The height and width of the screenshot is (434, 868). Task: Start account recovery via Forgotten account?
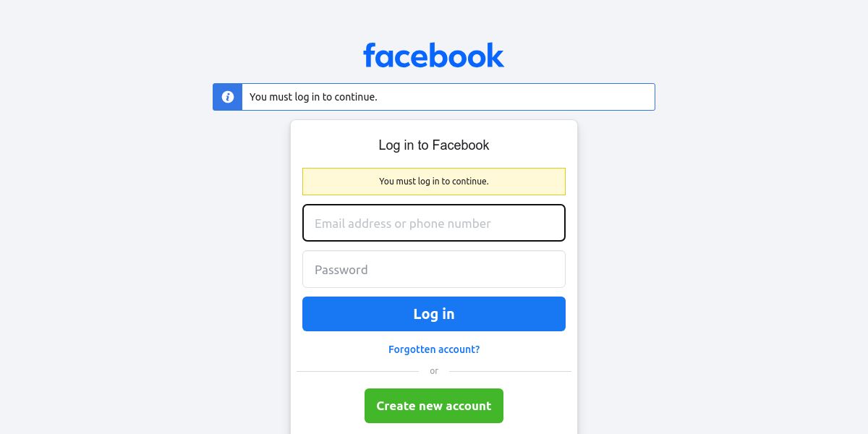click(x=434, y=349)
